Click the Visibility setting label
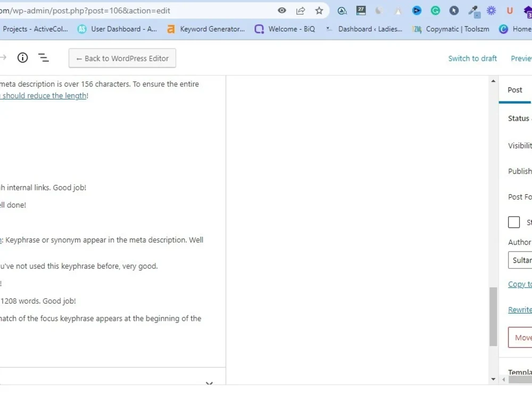Screen dimensions: 532x399 click(520, 146)
